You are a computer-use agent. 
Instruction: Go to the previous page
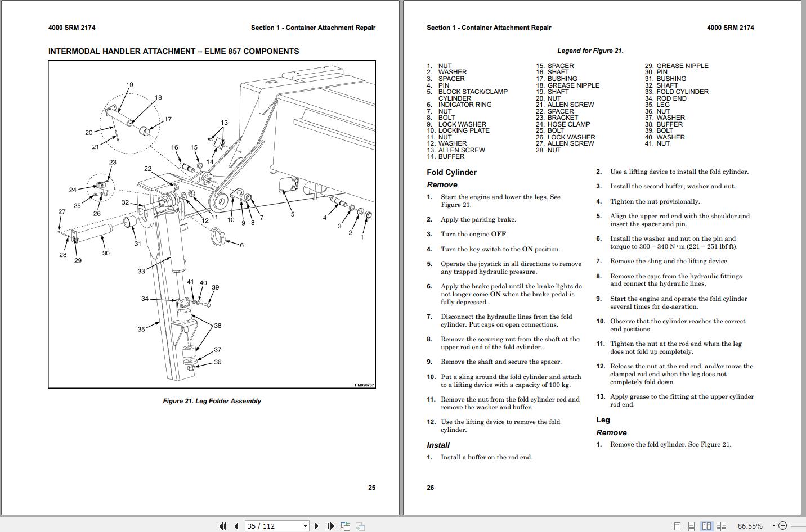click(x=236, y=526)
